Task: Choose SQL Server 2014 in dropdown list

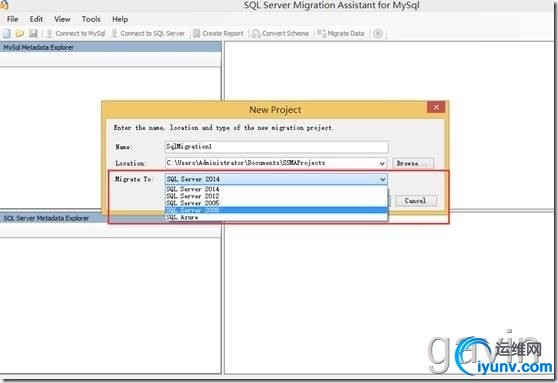Action: (277, 189)
